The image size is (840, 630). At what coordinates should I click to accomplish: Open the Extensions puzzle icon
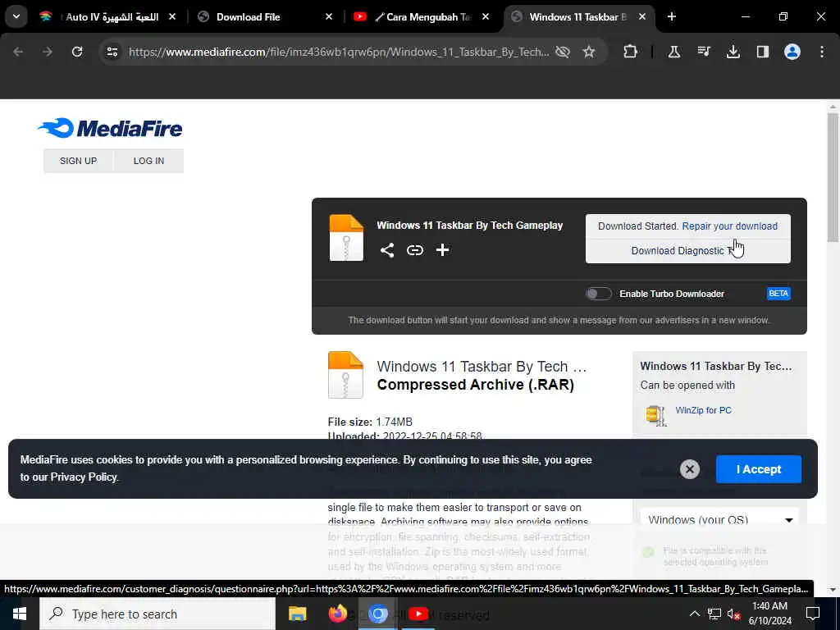pos(631,52)
